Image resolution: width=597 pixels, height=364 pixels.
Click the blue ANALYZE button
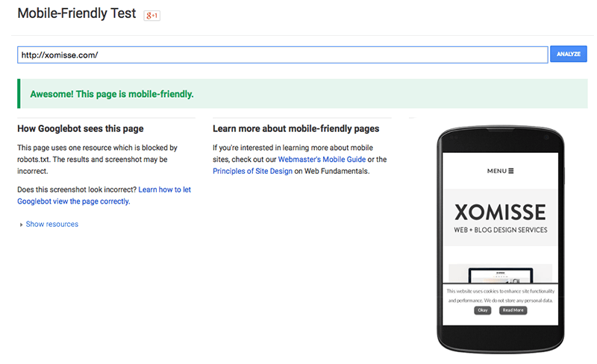click(x=569, y=54)
